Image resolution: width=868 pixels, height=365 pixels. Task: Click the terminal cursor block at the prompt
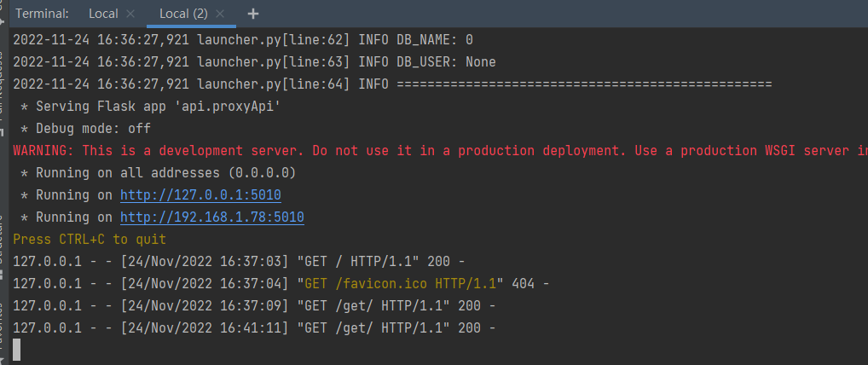[x=16, y=350]
